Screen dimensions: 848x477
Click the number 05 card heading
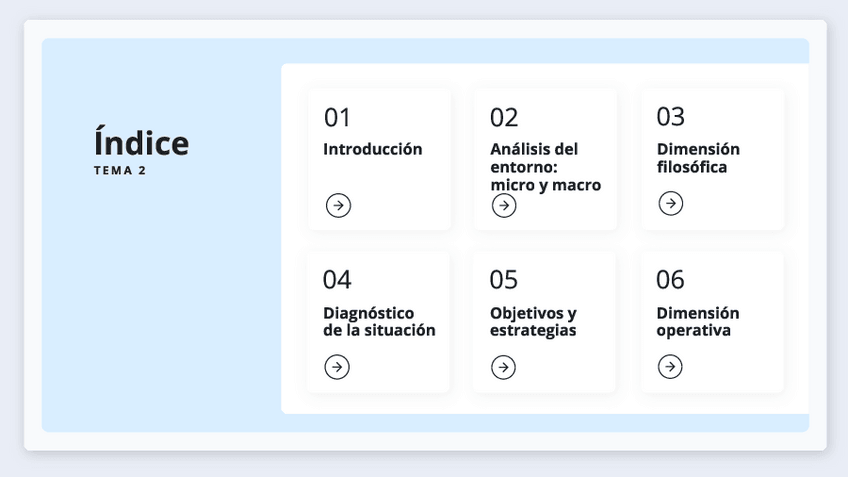click(x=504, y=280)
